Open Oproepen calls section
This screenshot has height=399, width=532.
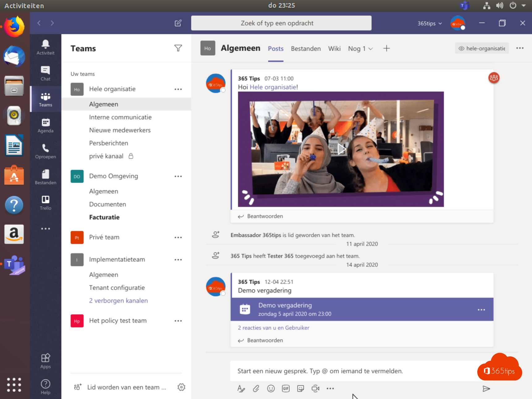tap(45, 151)
